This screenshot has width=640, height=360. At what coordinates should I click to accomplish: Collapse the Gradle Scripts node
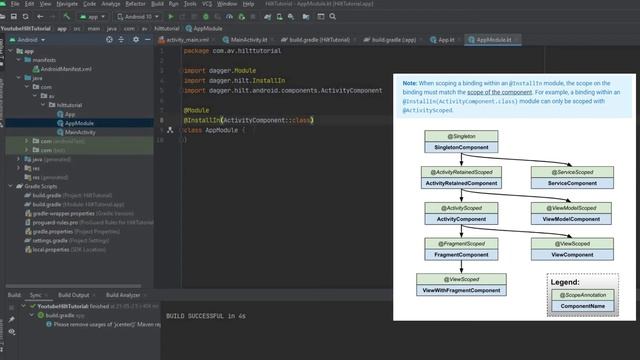11,186
